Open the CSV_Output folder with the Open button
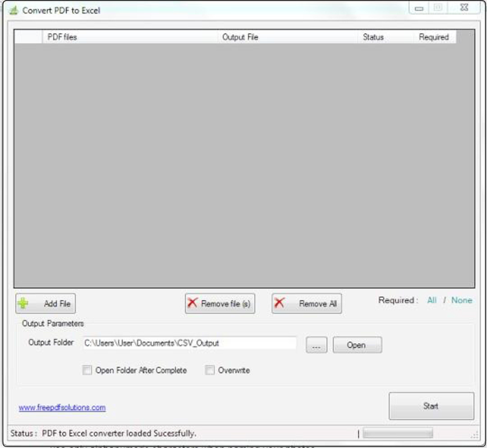This screenshot has height=448, width=487. 357,344
